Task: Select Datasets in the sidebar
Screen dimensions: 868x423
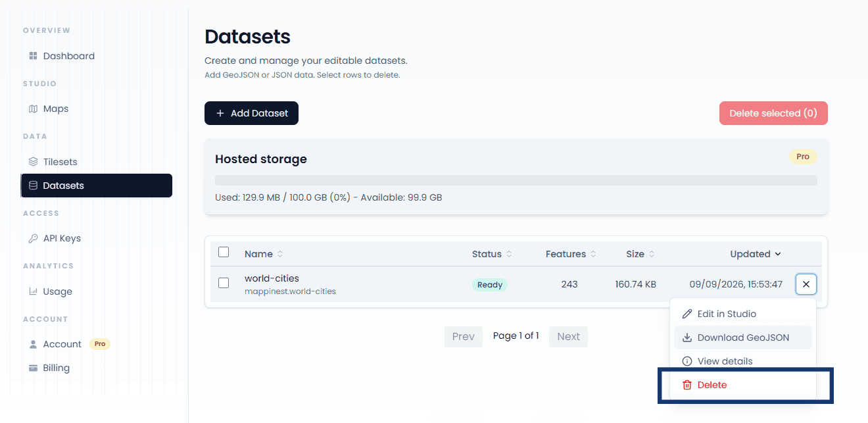Action: pos(97,186)
